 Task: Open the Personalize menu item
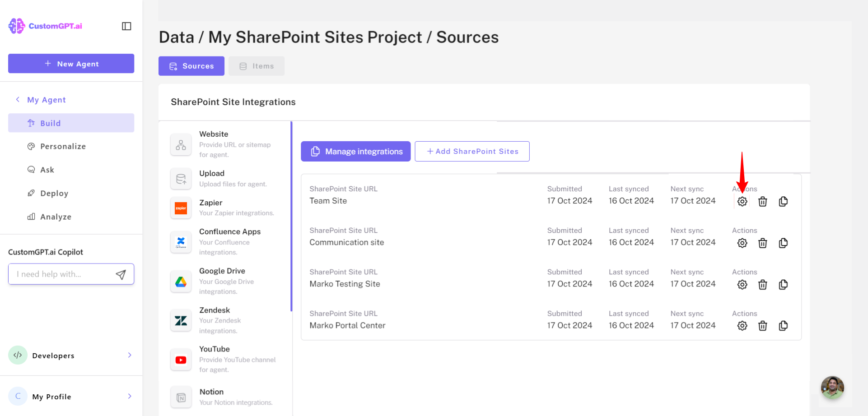63,146
